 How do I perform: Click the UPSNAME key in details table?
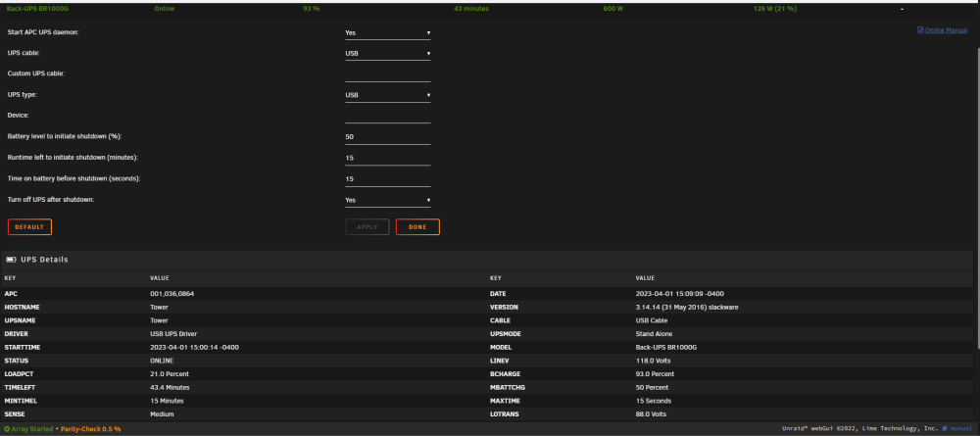tap(19, 320)
